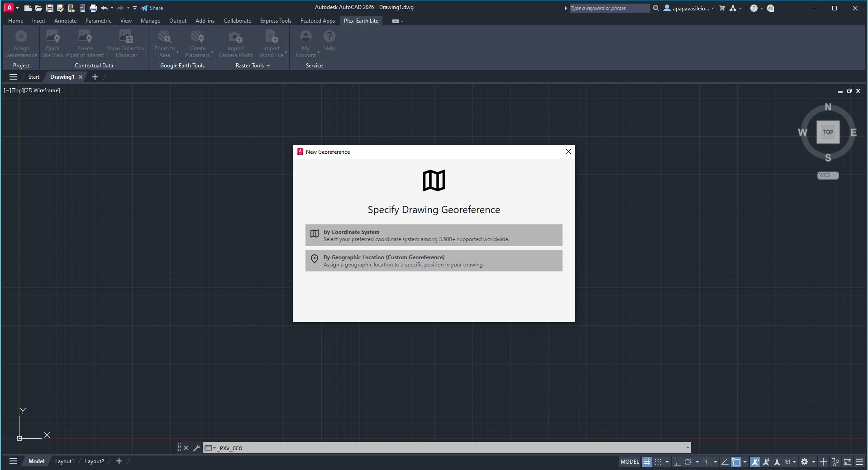Toggle polar tracking in status bar
The width and height of the screenshot is (868, 470).
(x=688, y=462)
